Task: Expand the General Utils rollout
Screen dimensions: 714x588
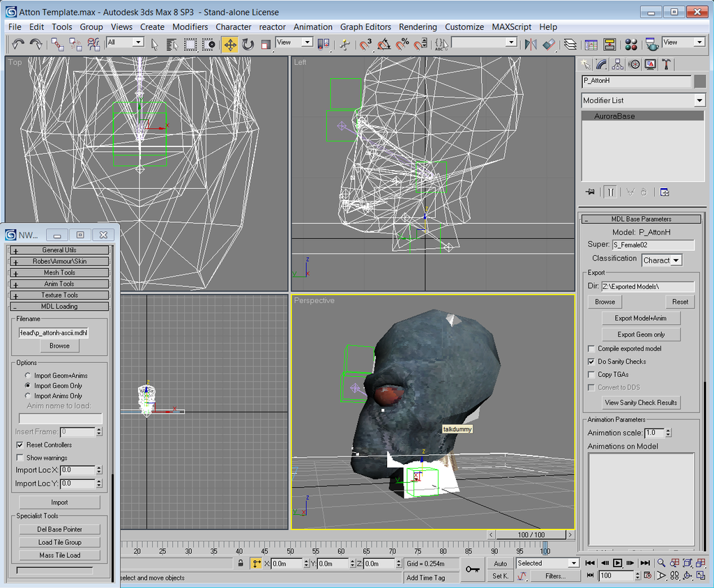Action: pos(59,250)
